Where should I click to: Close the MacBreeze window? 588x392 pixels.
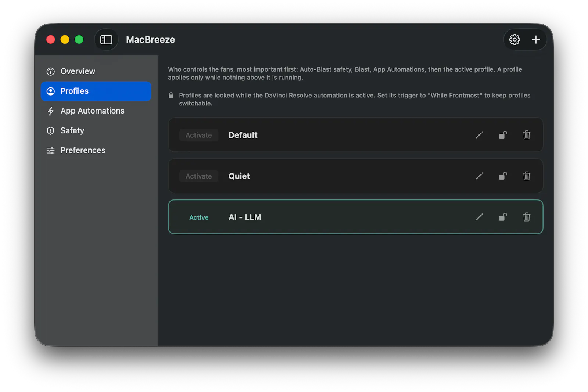51,40
